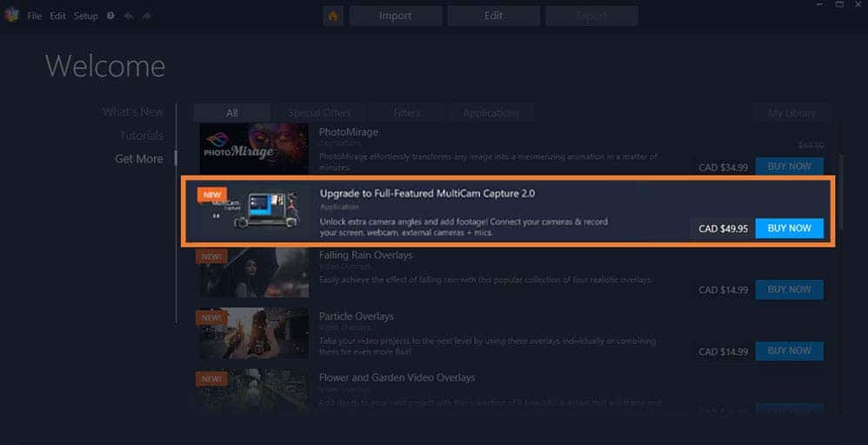Viewport: 868px width, 445px height.
Task: Buy MultiCam Capture 2.0 upgrade
Action: click(790, 228)
